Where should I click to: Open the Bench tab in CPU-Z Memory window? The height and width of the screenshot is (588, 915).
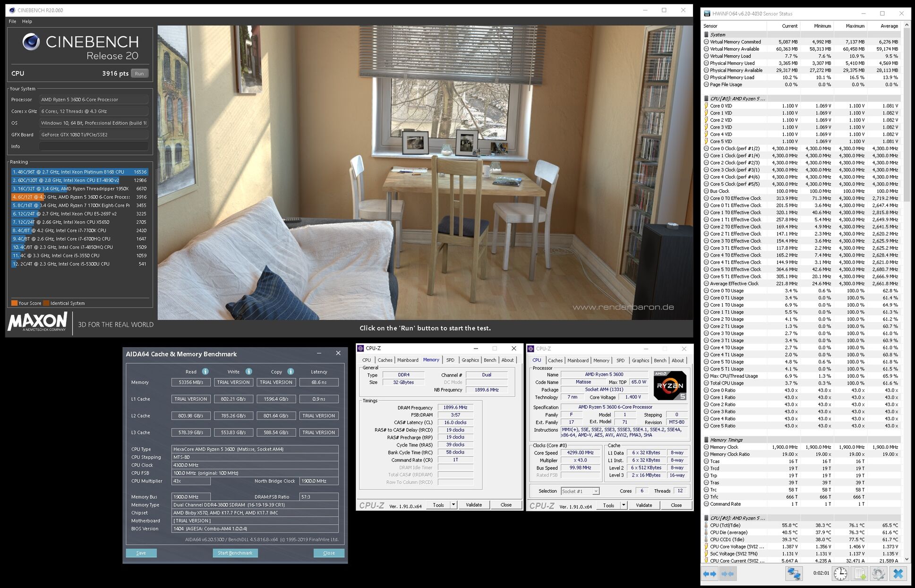click(490, 360)
